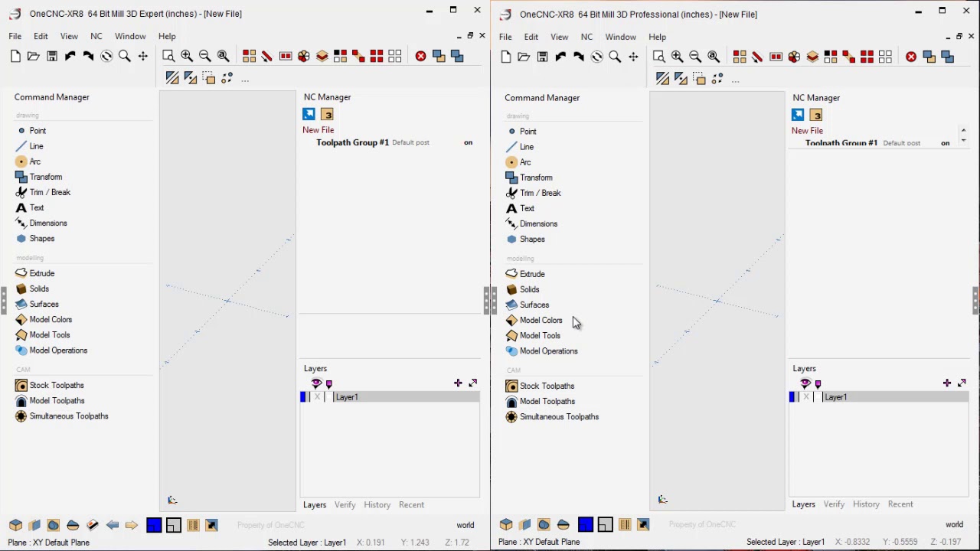
Task: Expand Layers panel arrow in Expert window
Action: pos(473,383)
